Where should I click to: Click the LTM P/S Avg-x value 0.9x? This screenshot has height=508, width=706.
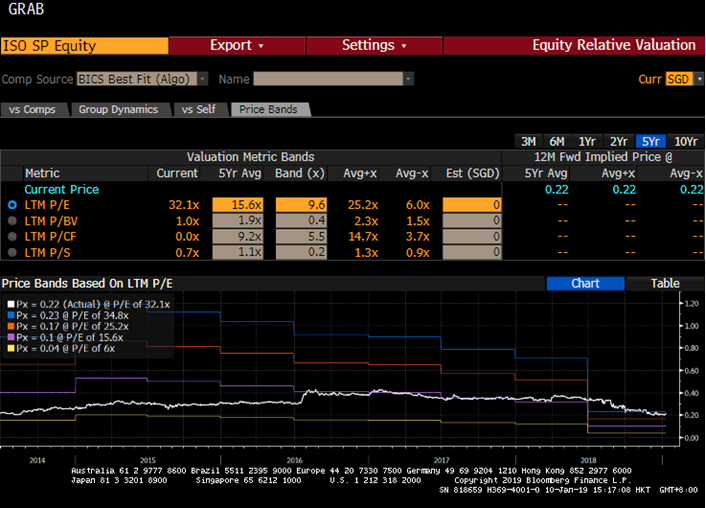click(x=417, y=252)
